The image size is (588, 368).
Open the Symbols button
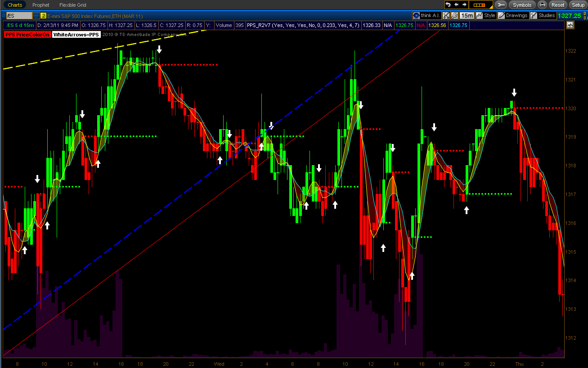pos(522,5)
